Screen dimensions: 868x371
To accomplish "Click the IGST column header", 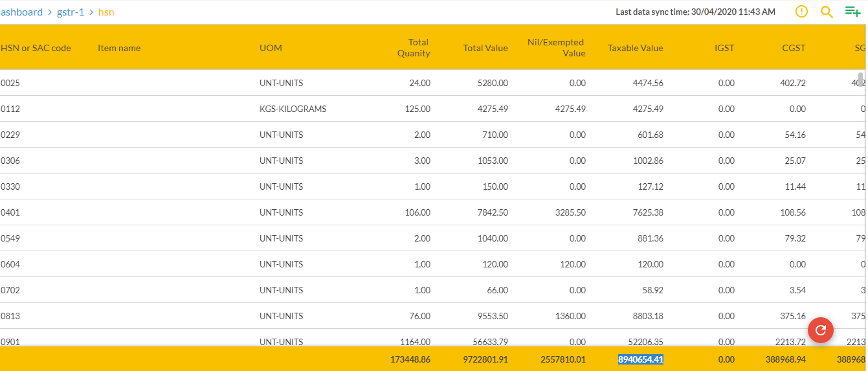I will [x=724, y=48].
